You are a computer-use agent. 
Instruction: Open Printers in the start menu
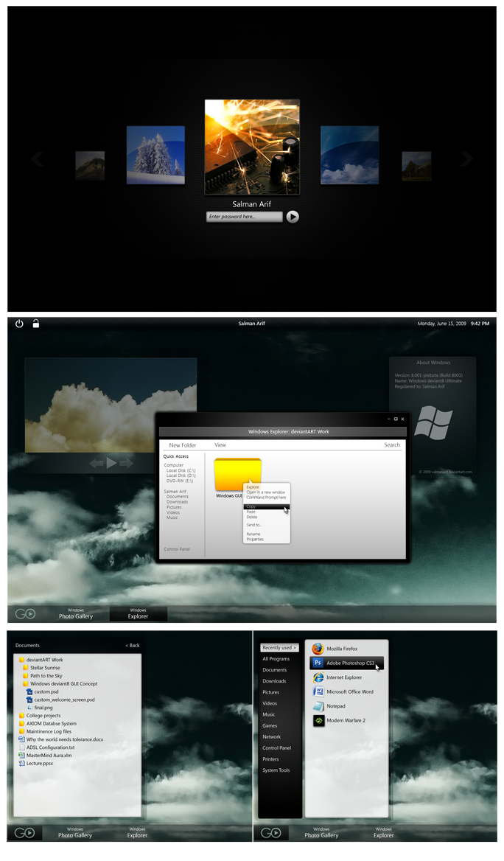(x=270, y=759)
